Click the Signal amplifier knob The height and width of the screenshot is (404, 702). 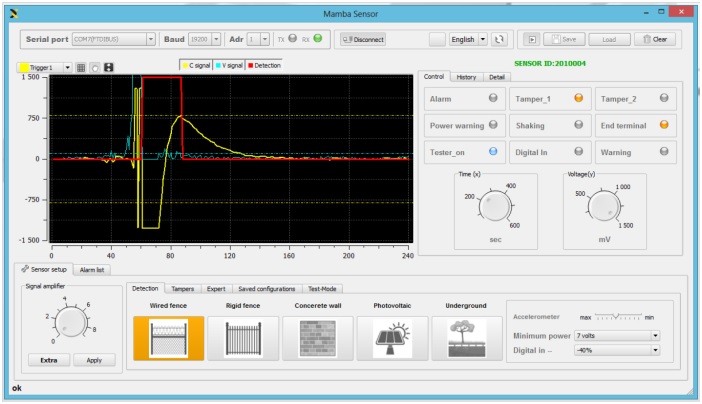[71, 322]
